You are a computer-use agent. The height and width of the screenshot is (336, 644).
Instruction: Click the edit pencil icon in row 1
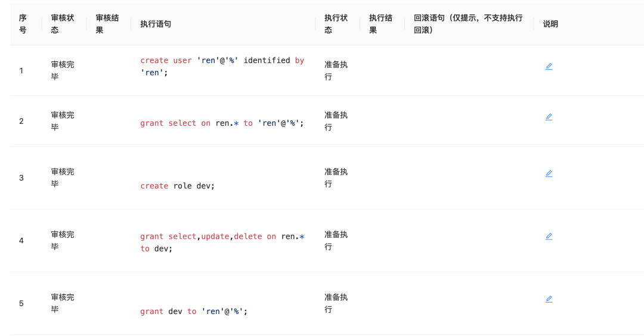pyautogui.click(x=549, y=67)
